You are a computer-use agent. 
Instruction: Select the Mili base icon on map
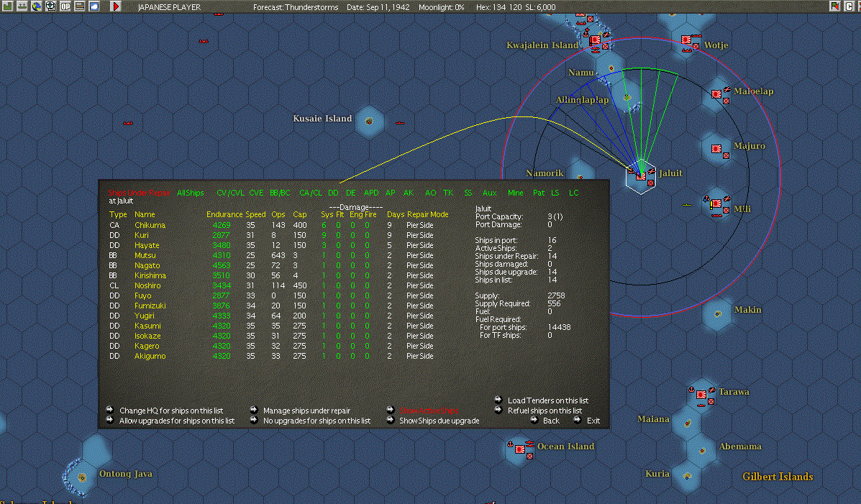[716, 204]
